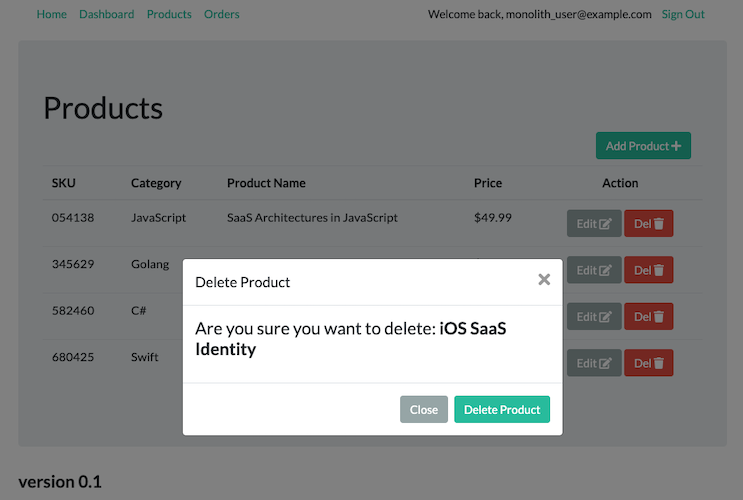
Task: Click the gray Close button
Action: pyautogui.click(x=424, y=409)
